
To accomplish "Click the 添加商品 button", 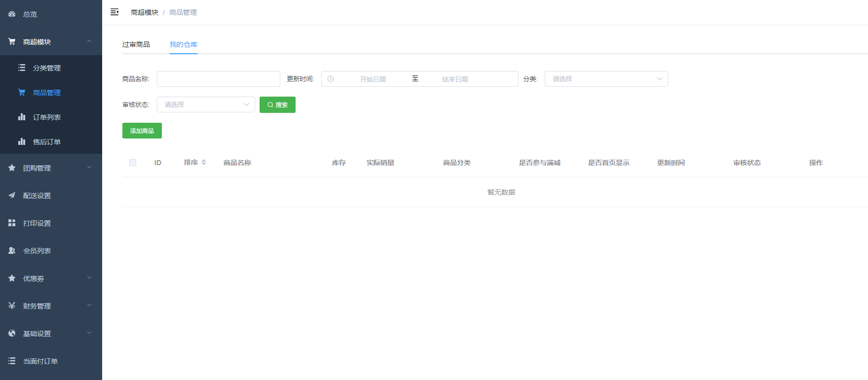I will (x=142, y=131).
